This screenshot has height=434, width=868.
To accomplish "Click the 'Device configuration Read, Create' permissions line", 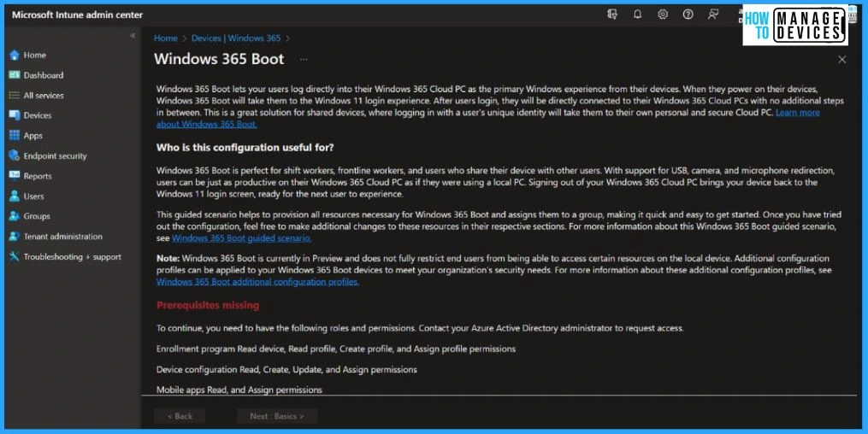I will point(286,369).
